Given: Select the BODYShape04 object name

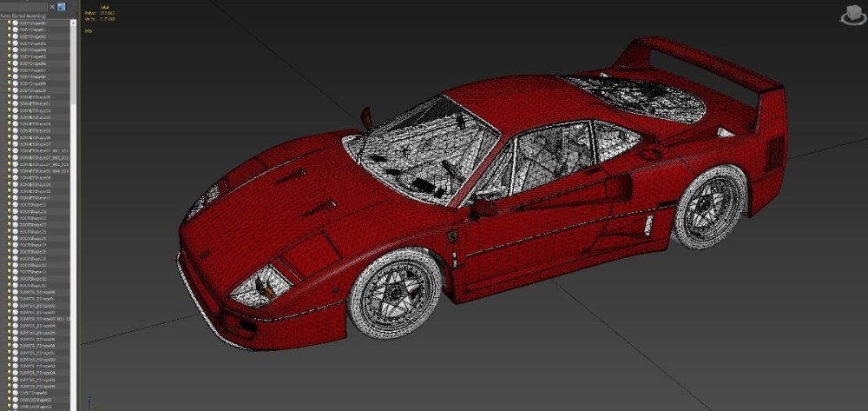Looking at the screenshot, I should click(33, 50).
